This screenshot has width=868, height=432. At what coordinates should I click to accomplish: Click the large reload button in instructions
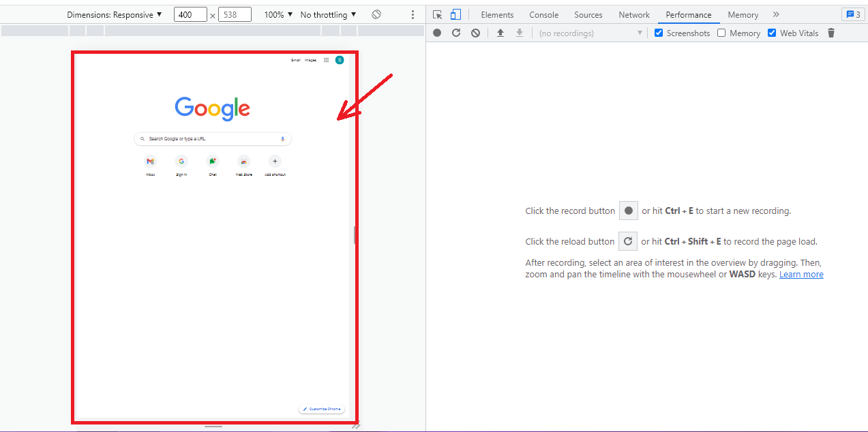[628, 241]
